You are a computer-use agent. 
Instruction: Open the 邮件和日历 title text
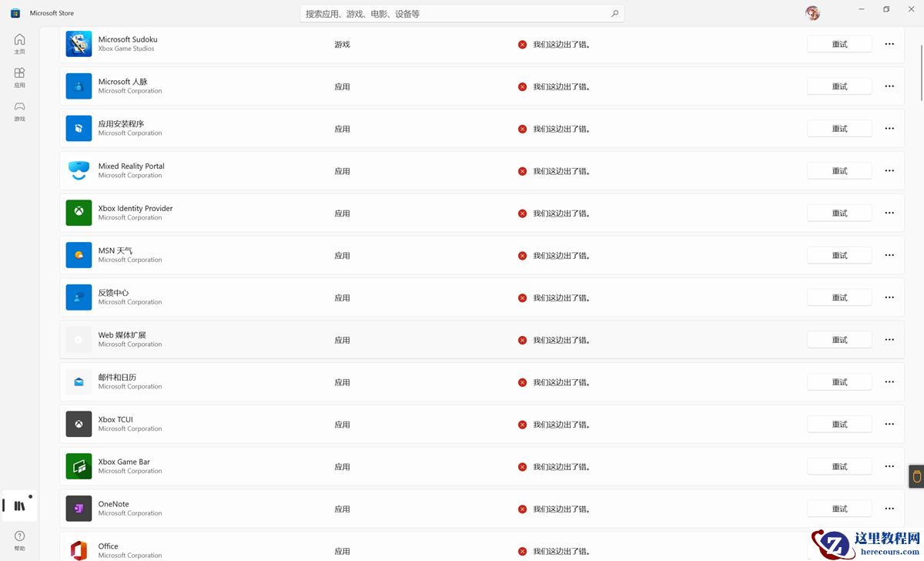pos(117,378)
